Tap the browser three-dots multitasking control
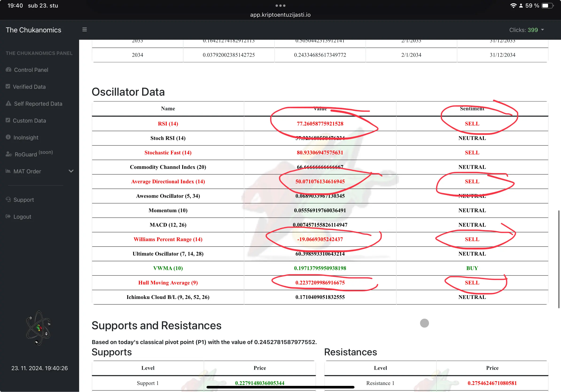 coord(280,5)
